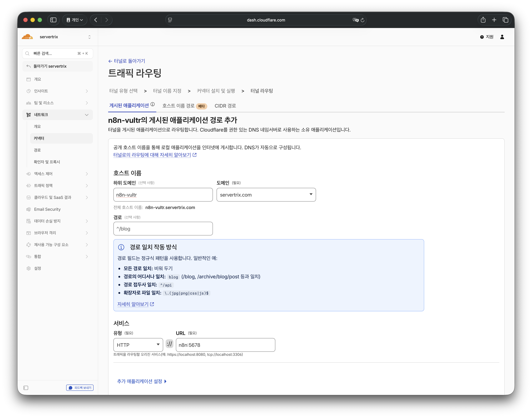Image resolution: width=532 pixels, height=418 pixels.
Task: Focus the 경로 ^/blog input field
Action: click(x=163, y=229)
